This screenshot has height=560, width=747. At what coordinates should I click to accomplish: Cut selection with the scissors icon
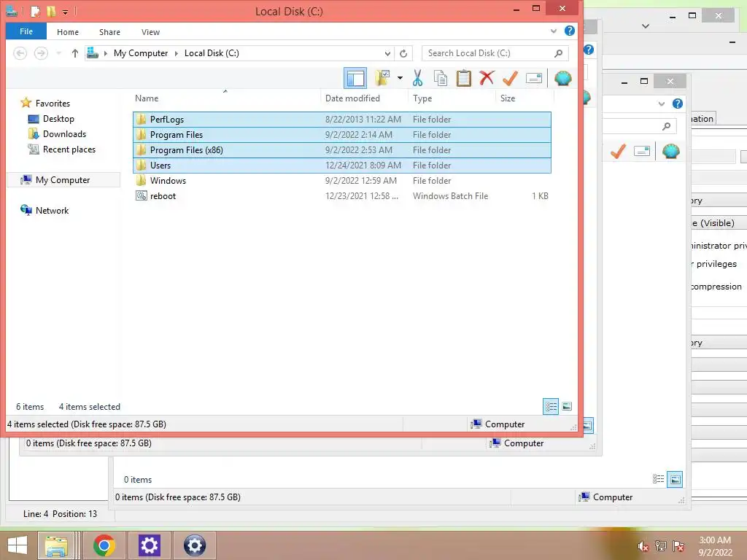coord(417,78)
